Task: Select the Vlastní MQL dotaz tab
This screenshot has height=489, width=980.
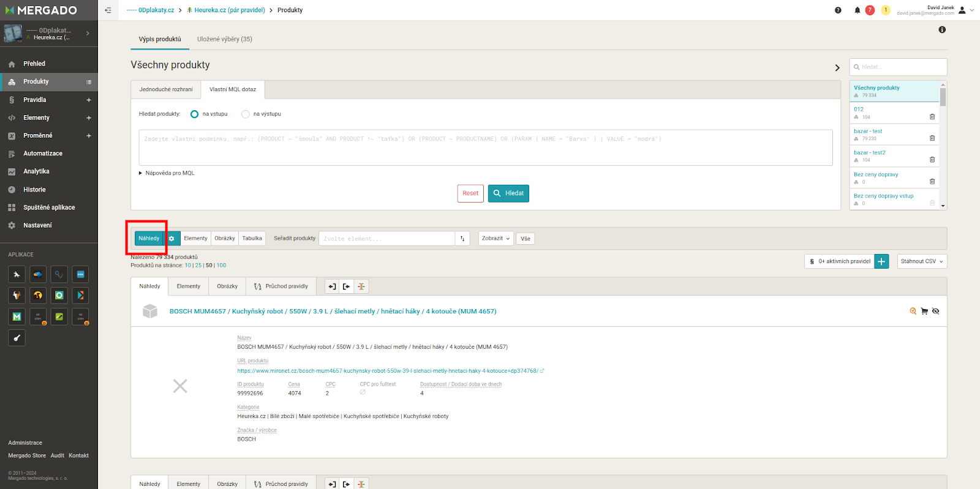Action: (233, 89)
